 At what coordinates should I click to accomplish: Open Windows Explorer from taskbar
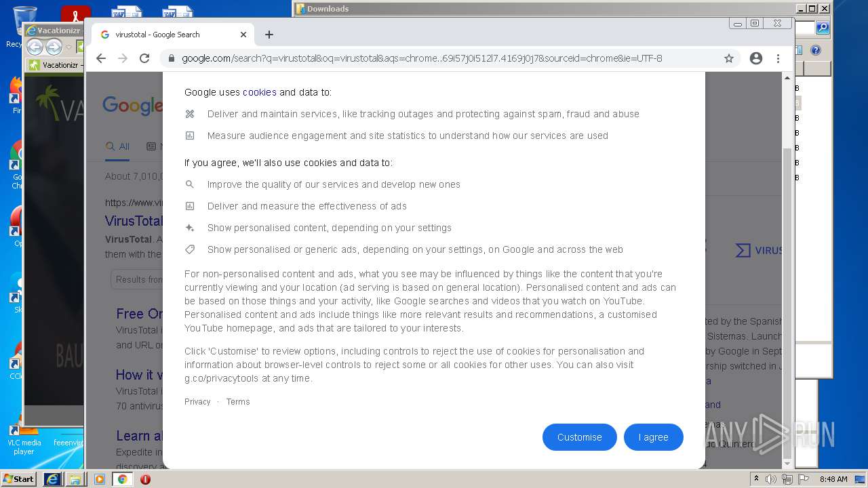pos(75,479)
